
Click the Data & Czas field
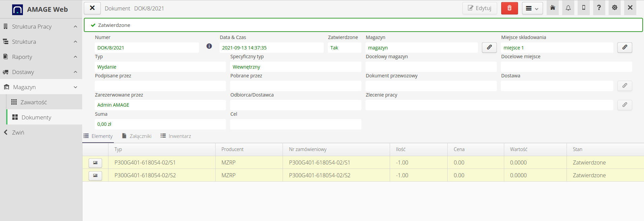(271, 47)
